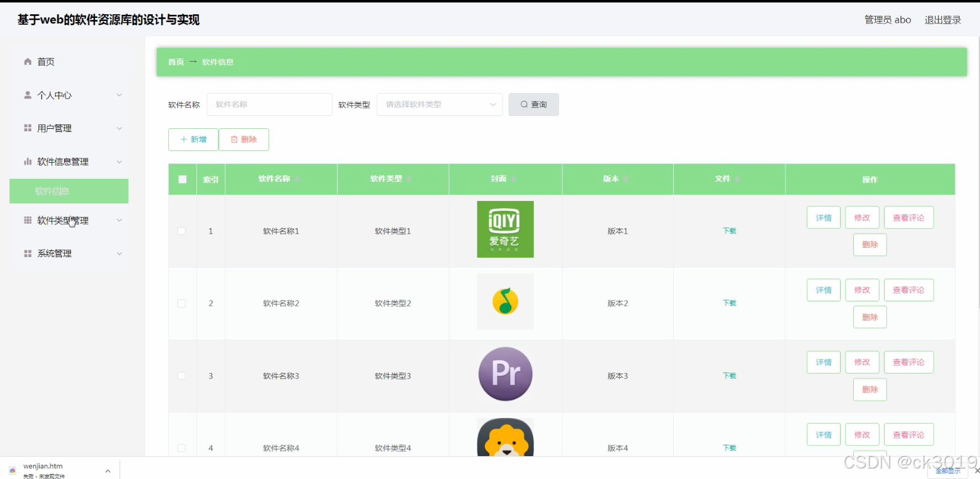The width and height of the screenshot is (980, 479).
Task: Download the file for 软件名称4
Action: click(729, 448)
